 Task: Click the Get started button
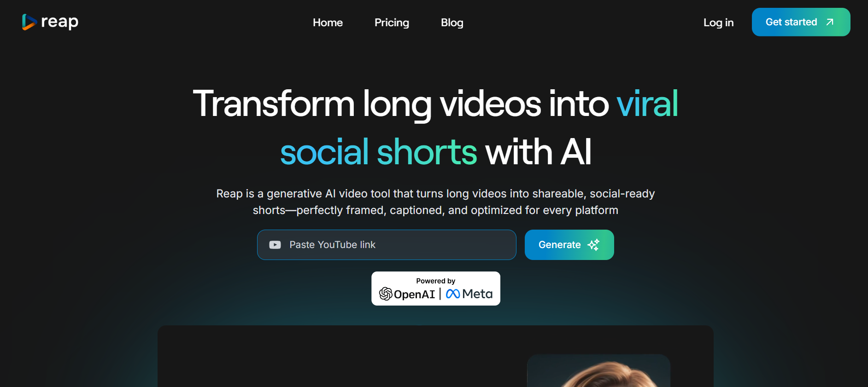801,22
